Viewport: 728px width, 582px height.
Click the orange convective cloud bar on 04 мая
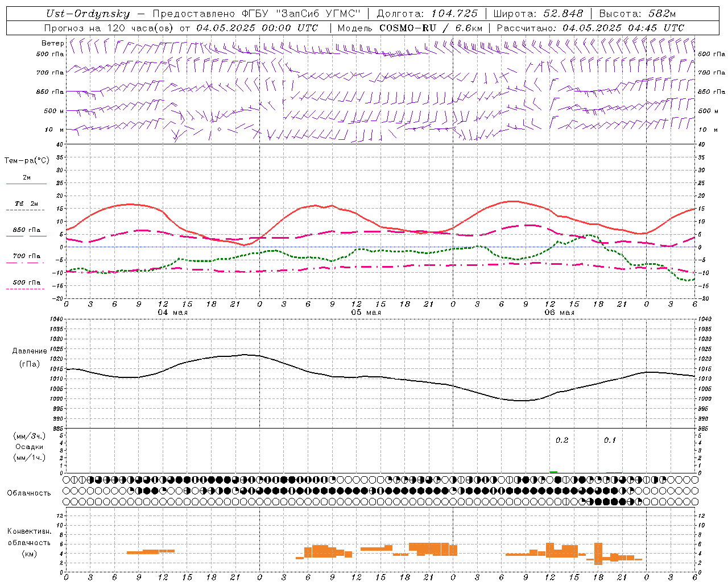pos(151,551)
